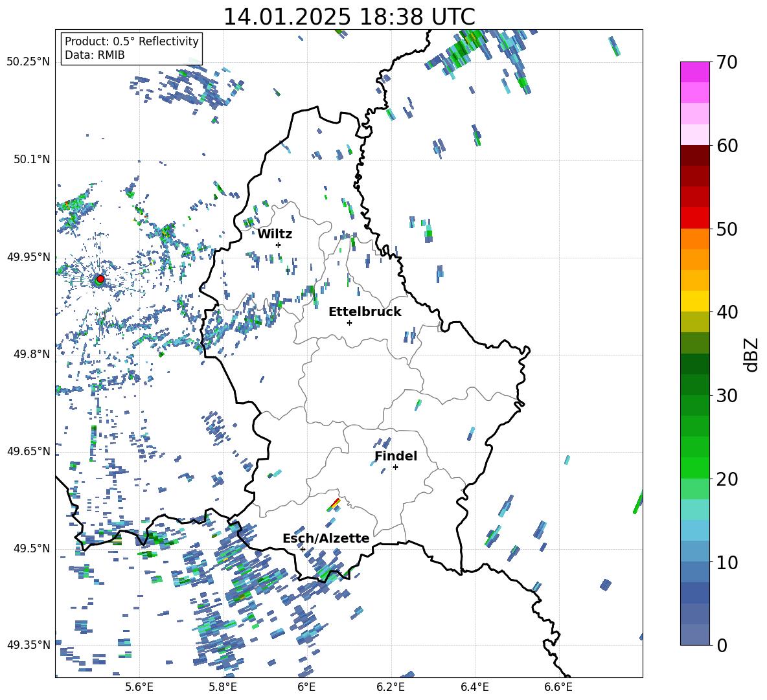This screenshot has height=700, width=767.
Task: Click the 40 tick label on colorbar
Action: [727, 312]
